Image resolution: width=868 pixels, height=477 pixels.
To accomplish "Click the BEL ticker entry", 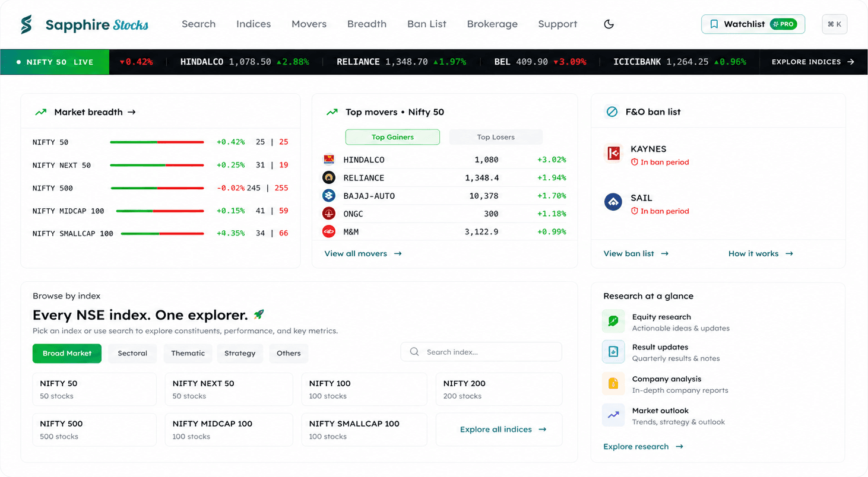I will 540,62.
